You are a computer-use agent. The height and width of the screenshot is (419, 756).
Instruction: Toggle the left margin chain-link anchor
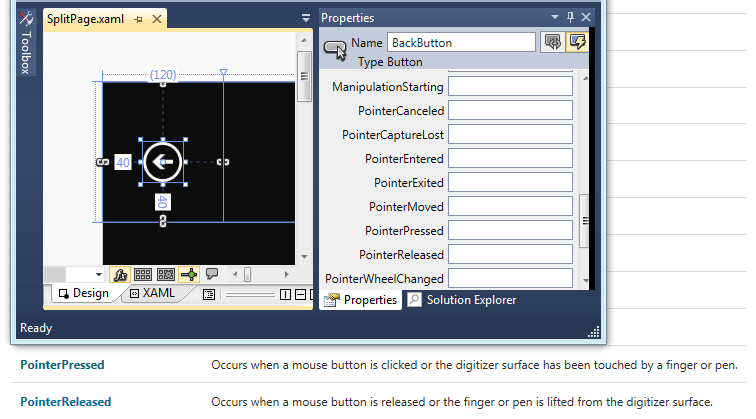coord(103,162)
